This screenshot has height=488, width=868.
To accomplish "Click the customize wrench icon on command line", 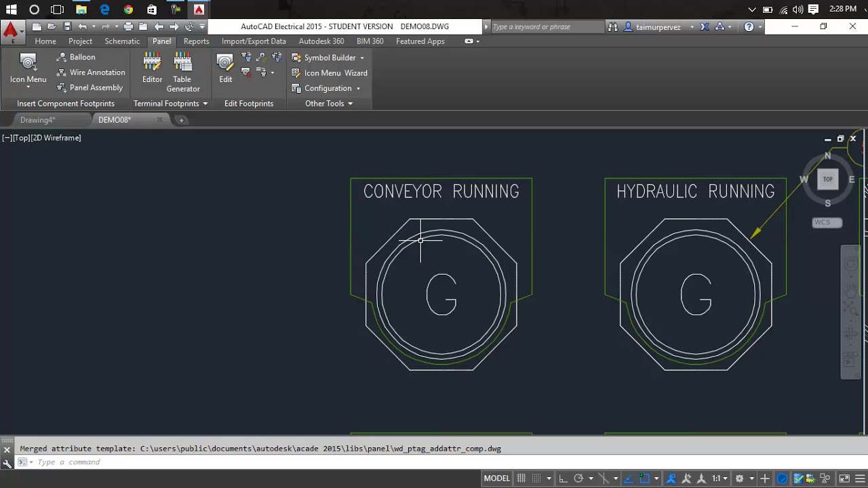I will pyautogui.click(x=7, y=463).
